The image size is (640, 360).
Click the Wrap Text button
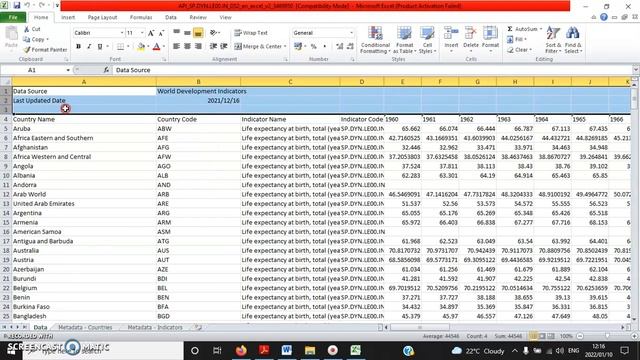coord(251,33)
